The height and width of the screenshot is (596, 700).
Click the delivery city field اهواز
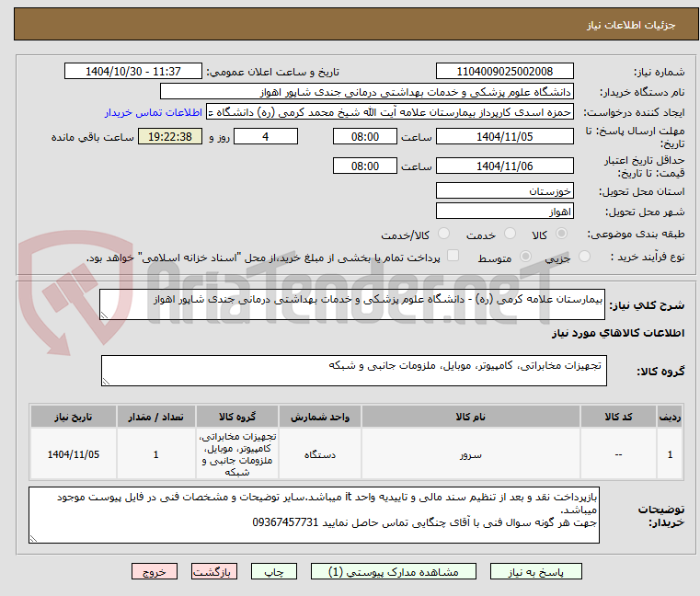click(x=504, y=212)
